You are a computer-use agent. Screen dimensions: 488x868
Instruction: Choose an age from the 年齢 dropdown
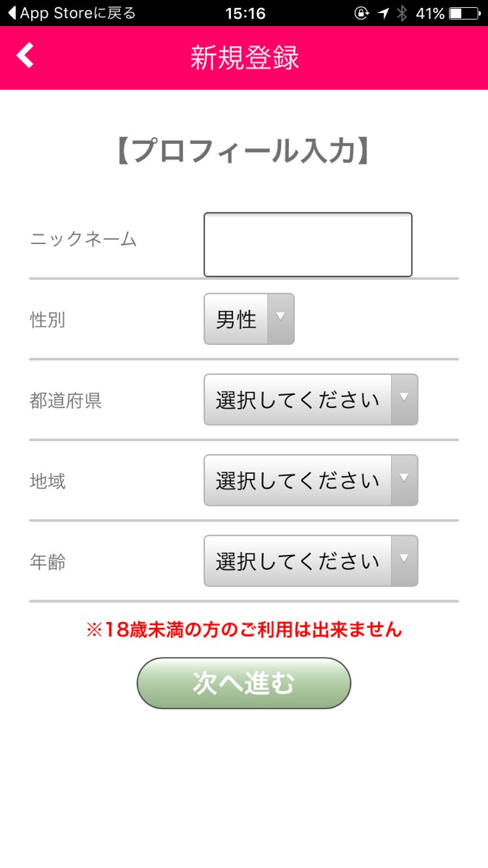[x=311, y=561]
